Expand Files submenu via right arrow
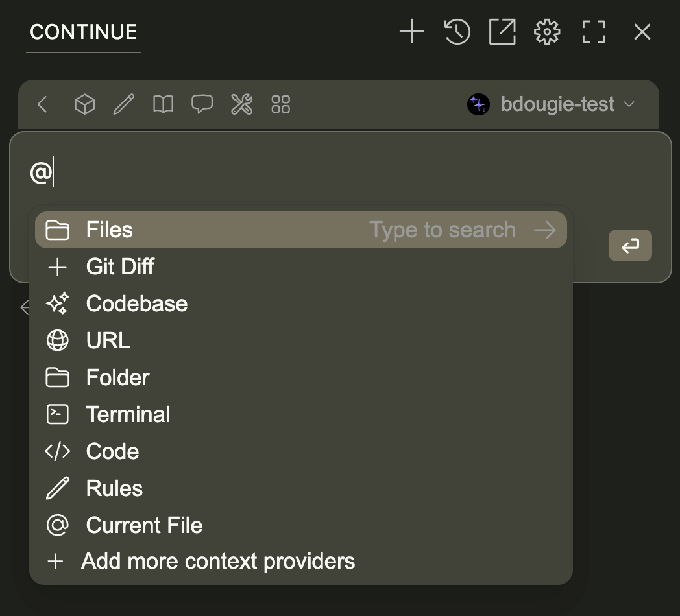This screenshot has width=680, height=616. point(545,230)
